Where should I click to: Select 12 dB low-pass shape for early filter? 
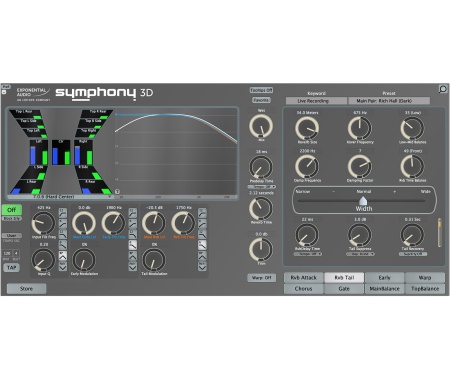(133, 234)
